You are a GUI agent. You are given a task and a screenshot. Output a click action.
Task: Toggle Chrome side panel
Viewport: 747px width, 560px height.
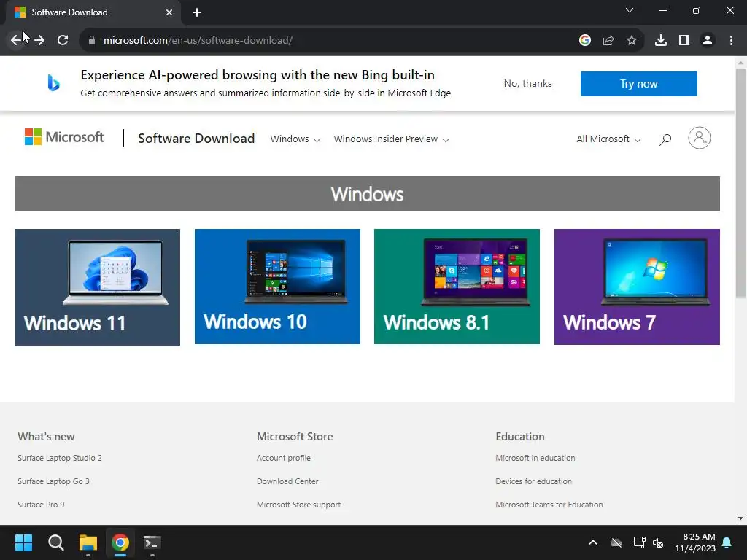pyautogui.click(x=684, y=40)
